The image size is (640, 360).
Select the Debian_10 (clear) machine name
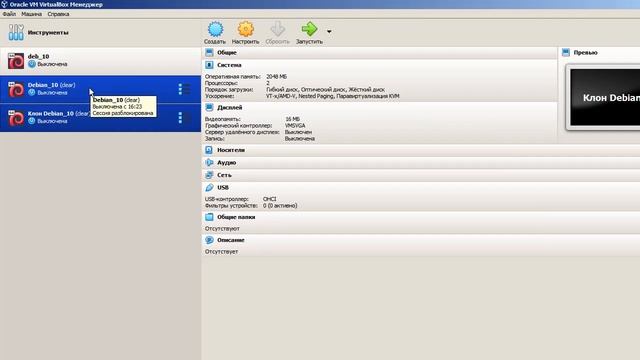pos(51,85)
